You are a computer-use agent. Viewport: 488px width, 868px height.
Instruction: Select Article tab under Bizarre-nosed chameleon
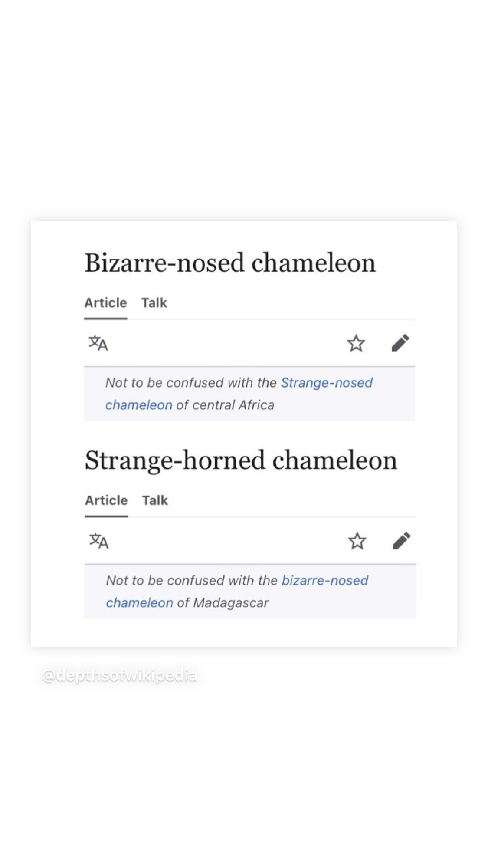click(105, 303)
